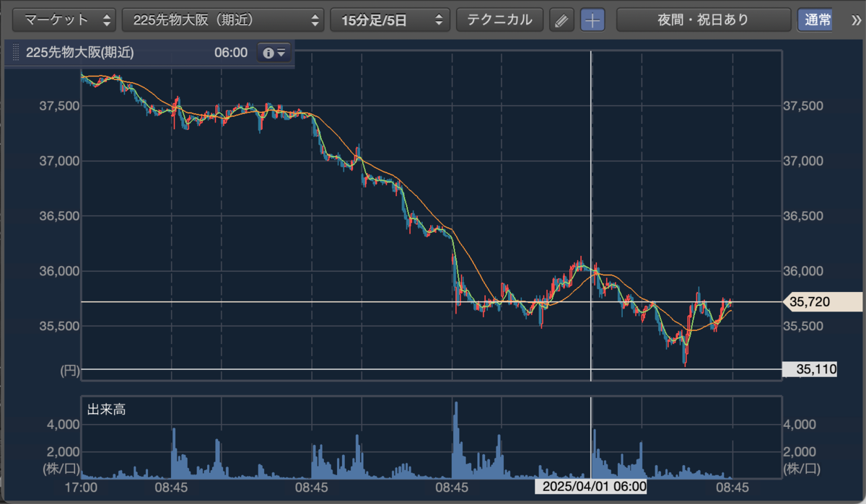Click the right-axis 36,500 price label
Screen dimensions: 866x504
click(802, 216)
